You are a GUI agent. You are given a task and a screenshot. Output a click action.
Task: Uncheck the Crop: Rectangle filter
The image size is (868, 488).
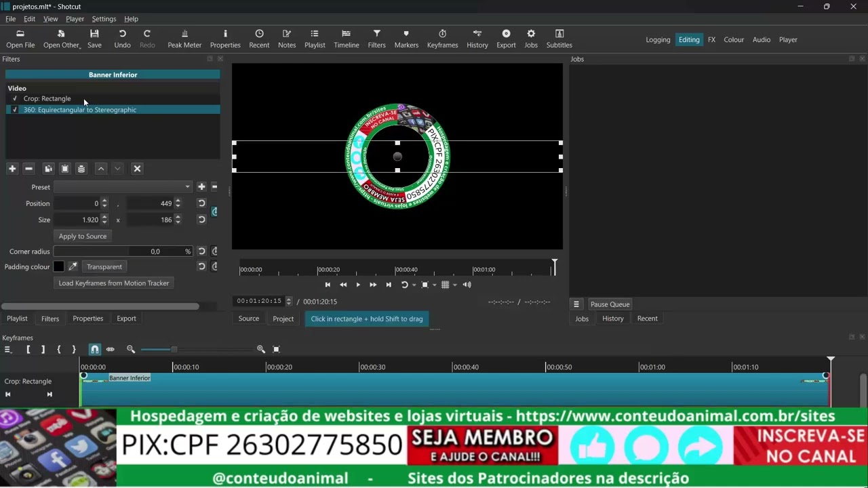[x=14, y=99]
